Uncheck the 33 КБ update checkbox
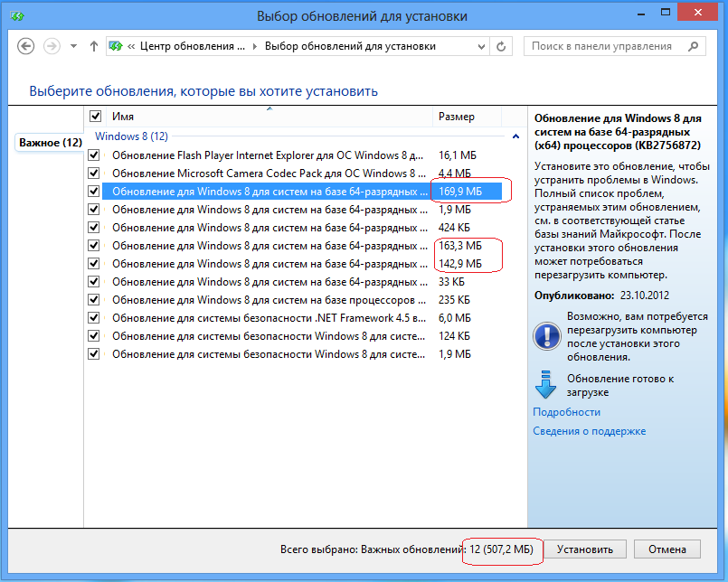The width and height of the screenshot is (728, 582). pyautogui.click(x=94, y=282)
